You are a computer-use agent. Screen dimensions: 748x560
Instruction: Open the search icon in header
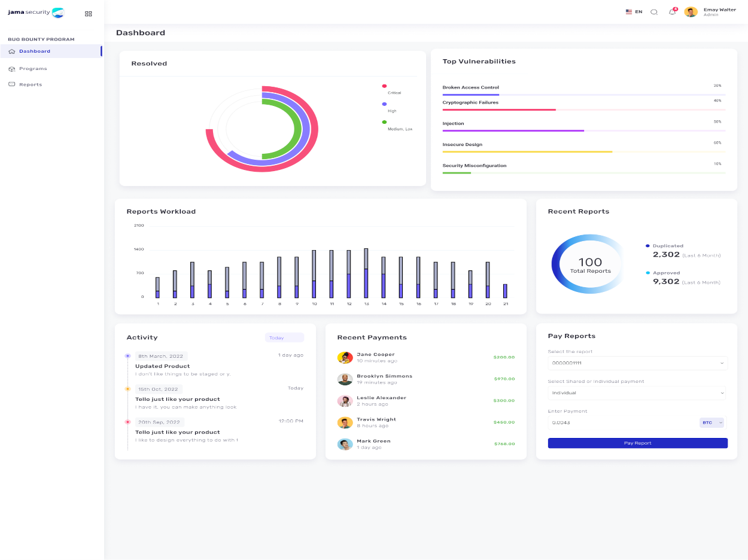pos(654,12)
